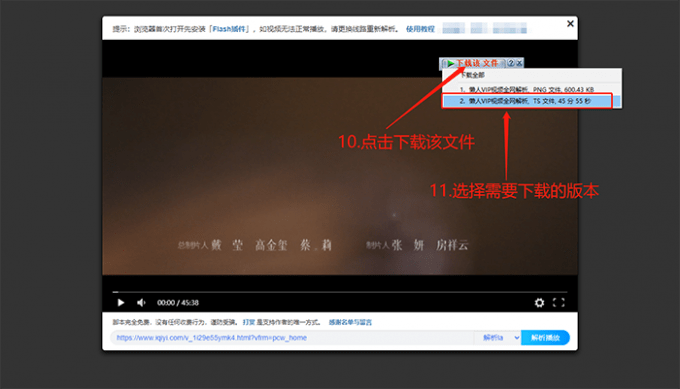Click the video progress bar
The width and height of the screenshot is (680, 389).
340,292
